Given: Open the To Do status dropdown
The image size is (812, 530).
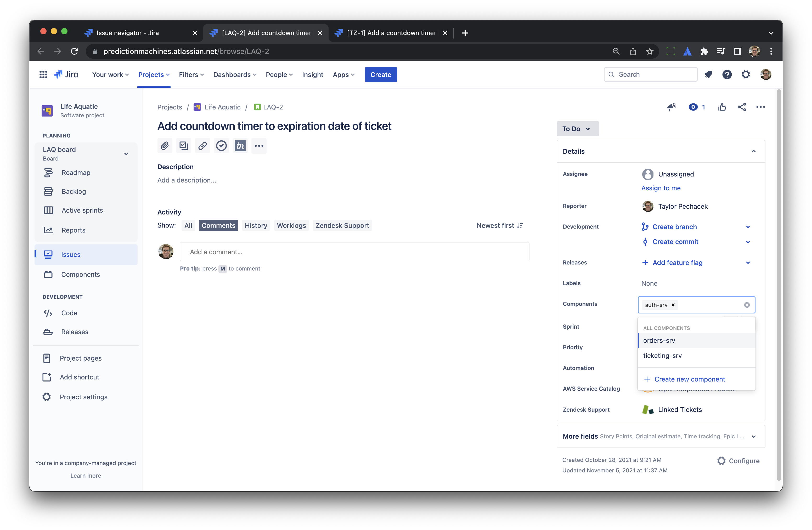Looking at the screenshot, I should click(577, 129).
